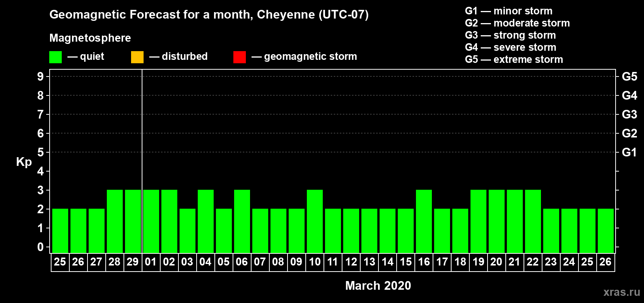Click the Kp axis label
This screenshot has width=644, height=303.
pyautogui.click(x=24, y=162)
